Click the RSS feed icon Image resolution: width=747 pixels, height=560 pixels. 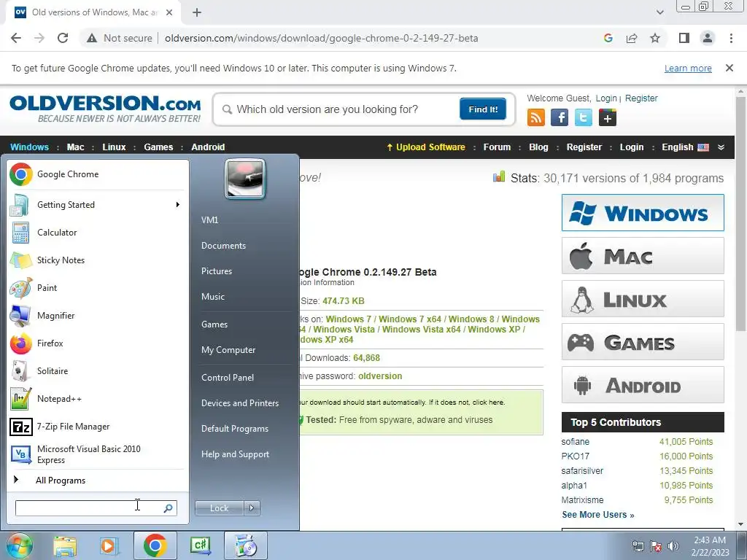pyautogui.click(x=536, y=117)
